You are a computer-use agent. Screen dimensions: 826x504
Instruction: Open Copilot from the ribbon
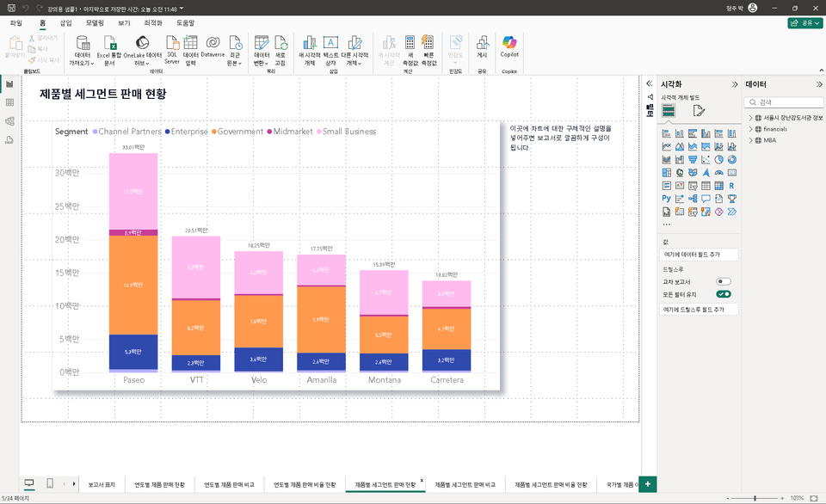[509, 46]
